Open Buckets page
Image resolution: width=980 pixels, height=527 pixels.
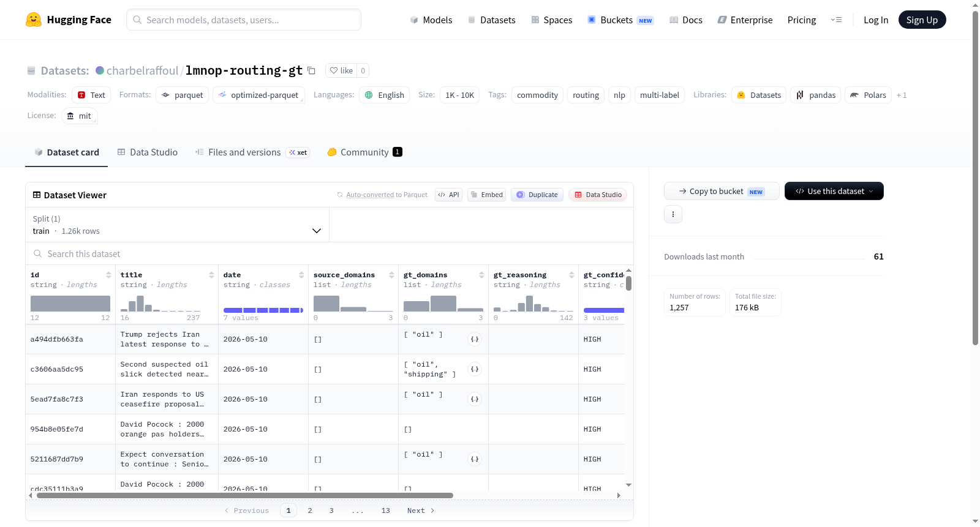620,20
